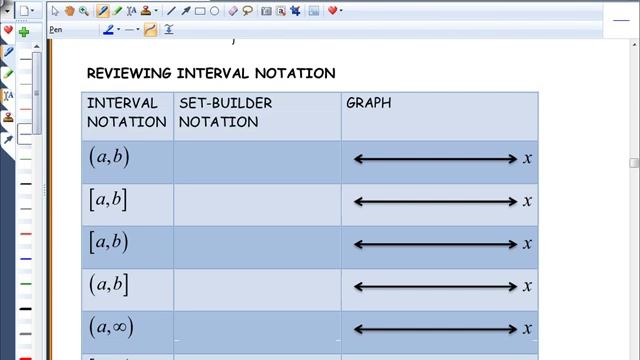Open the top-left toolbar dropdown arrow
The height and width of the screenshot is (360, 640).
(x=7, y=11)
